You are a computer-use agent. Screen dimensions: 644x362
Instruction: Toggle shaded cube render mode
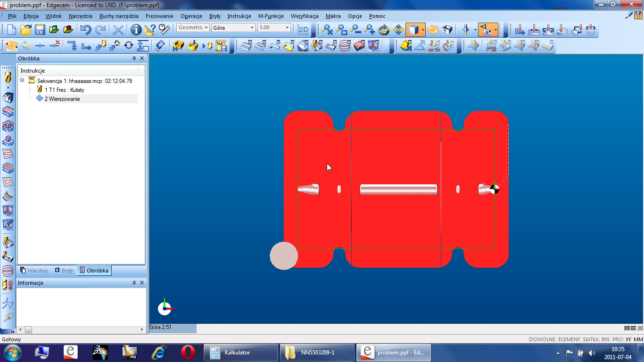click(413, 30)
